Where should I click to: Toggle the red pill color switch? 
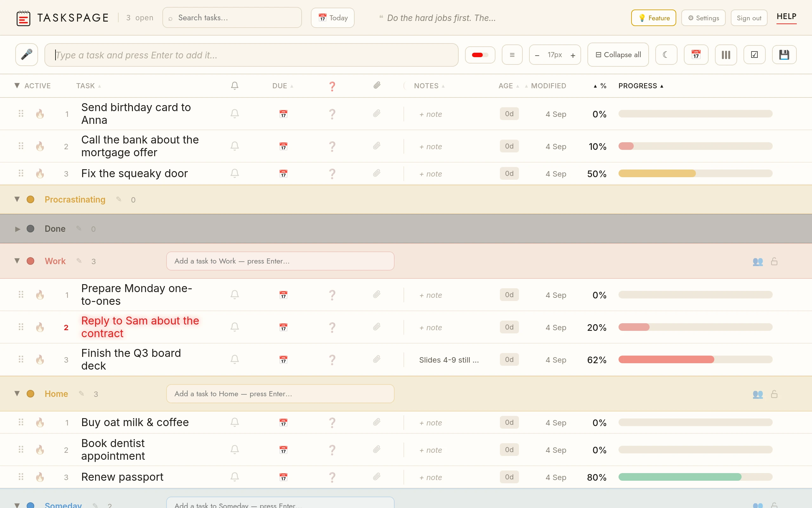click(480, 55)
